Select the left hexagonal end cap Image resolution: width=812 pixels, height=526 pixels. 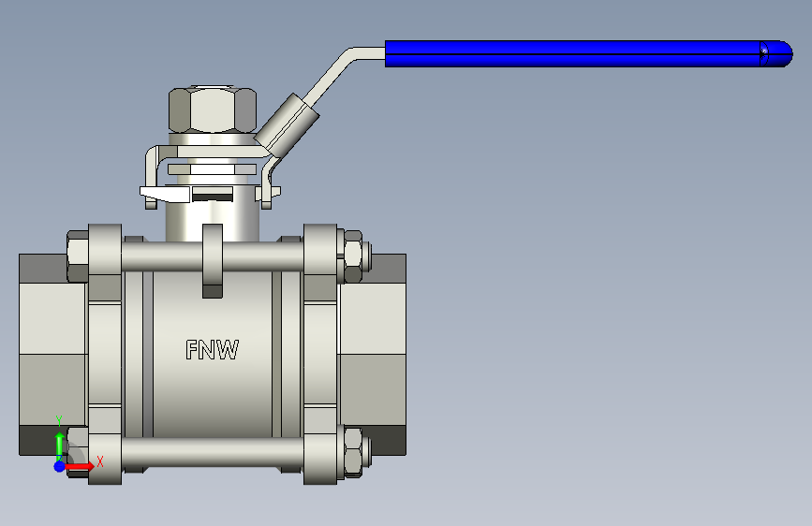[x=52, y=355]
